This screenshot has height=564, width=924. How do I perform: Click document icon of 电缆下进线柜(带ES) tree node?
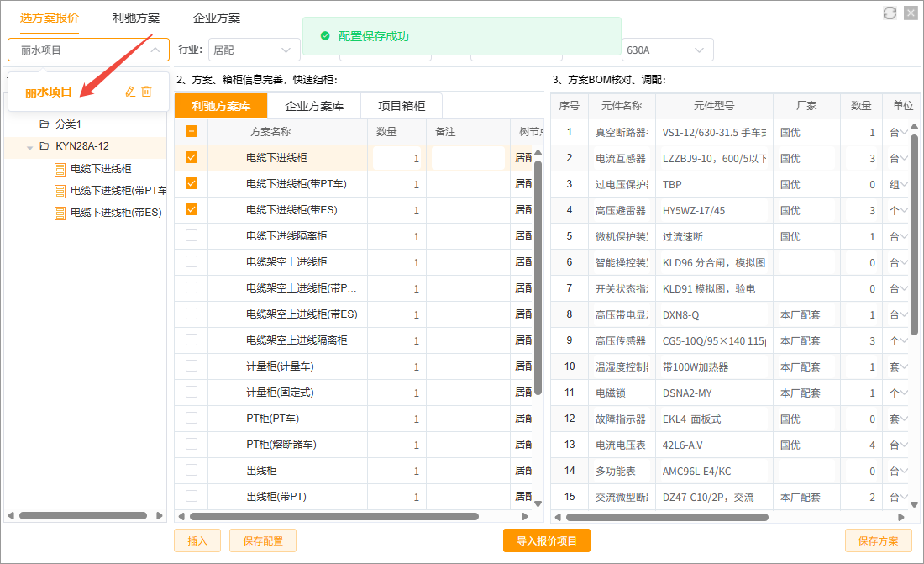(x=60, y=213)
